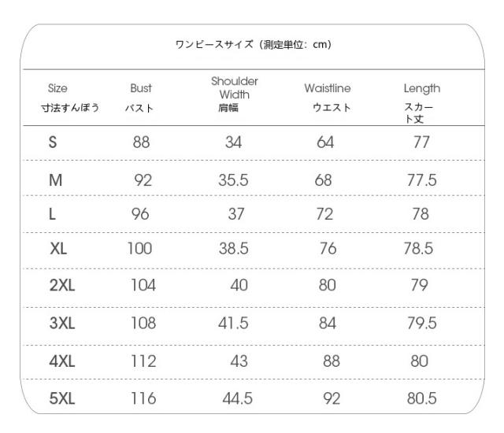Click the shoulder width value 35.5
Viewport: 504px width, 433px height.
click(233, 179)
